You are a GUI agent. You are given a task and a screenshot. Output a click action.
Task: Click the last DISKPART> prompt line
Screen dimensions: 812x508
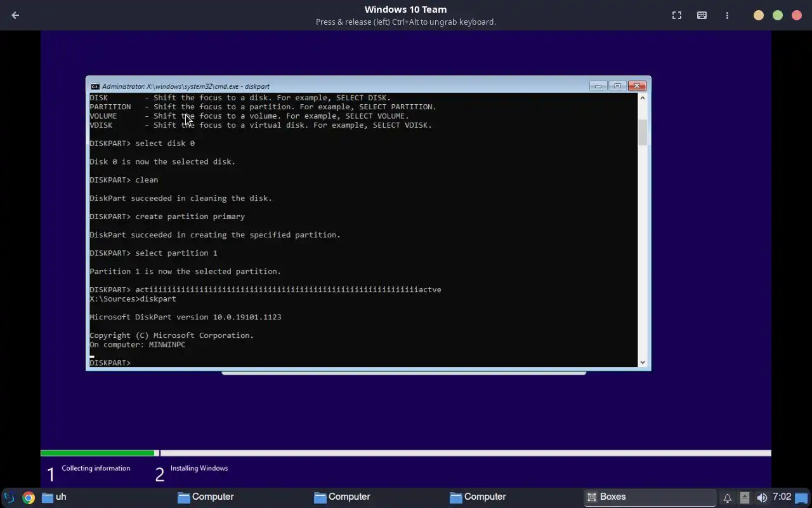(110, 363)
